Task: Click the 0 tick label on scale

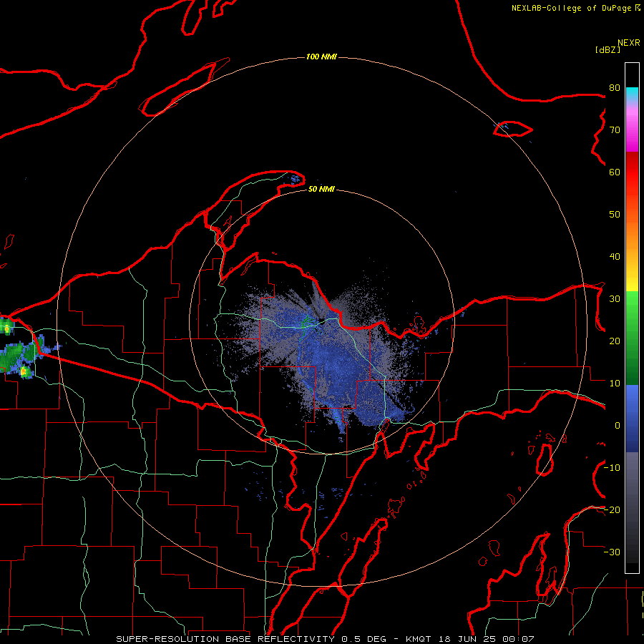Action: coord(618,426)
